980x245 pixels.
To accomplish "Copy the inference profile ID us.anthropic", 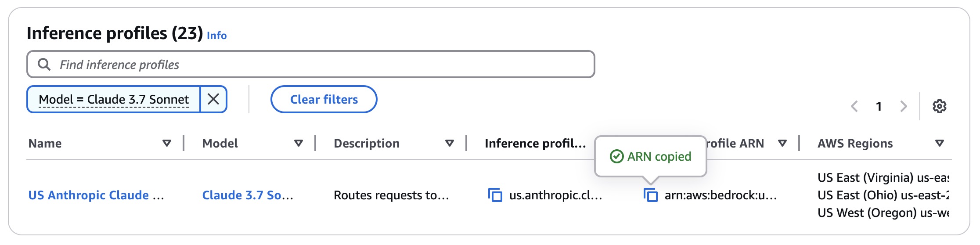I will pos(495,195).
